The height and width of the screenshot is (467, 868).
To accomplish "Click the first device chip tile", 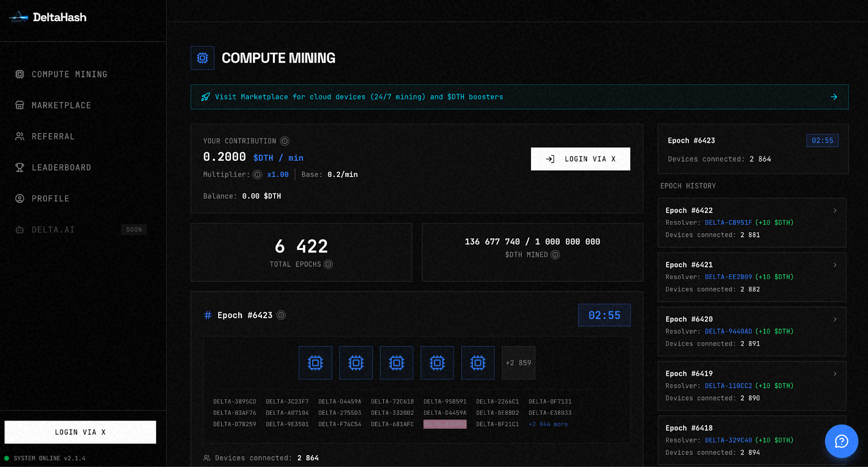I will point(315,363).
